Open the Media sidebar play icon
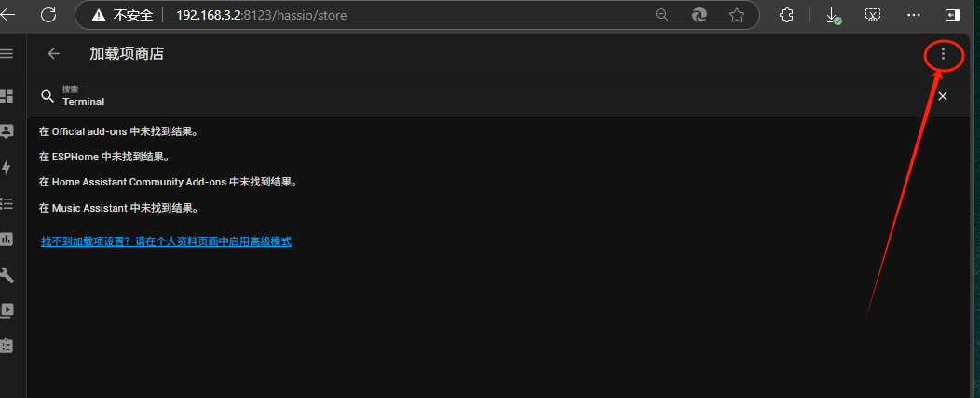The height and width of the screenshot is (398, 980). [7, 309]
